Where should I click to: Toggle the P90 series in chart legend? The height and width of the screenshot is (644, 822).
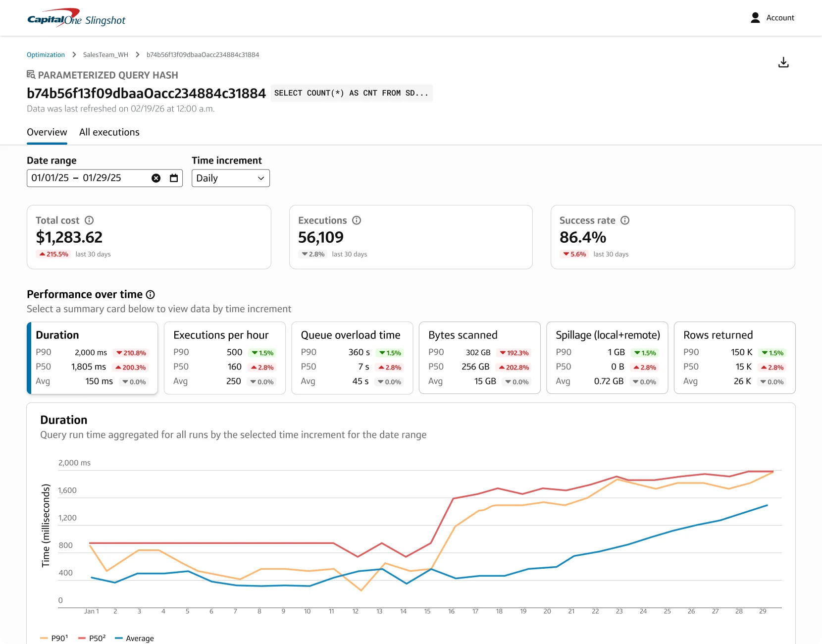[54, 638]
